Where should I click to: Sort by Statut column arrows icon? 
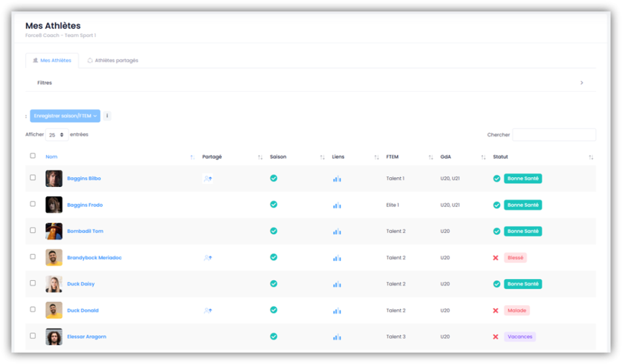click(x=590, y=157)
